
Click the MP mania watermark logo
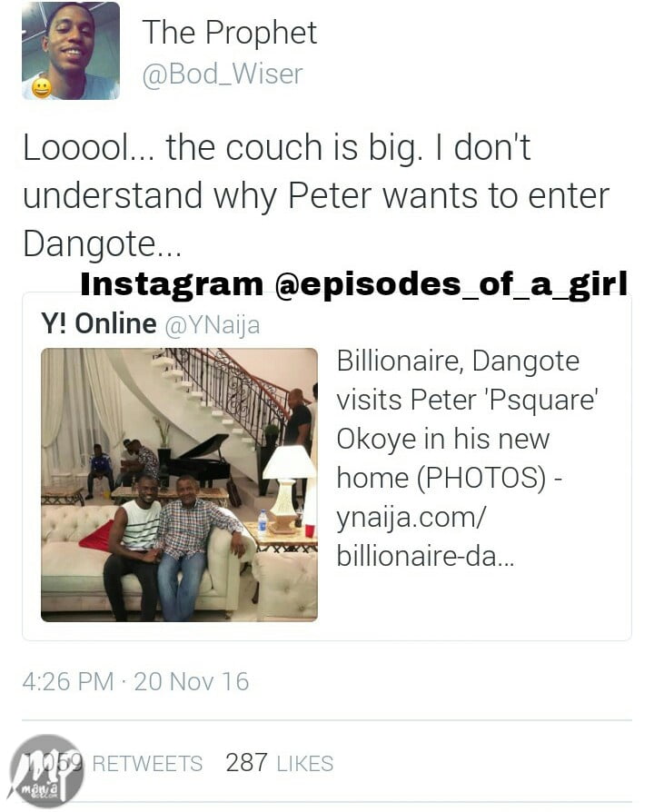[46, 772]
